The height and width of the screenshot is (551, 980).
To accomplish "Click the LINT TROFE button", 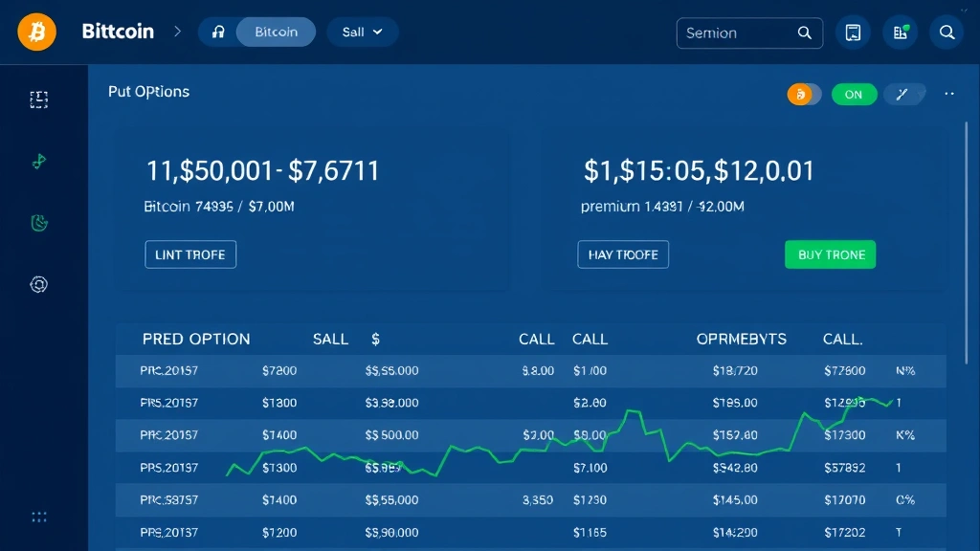I will pos(189,254).
